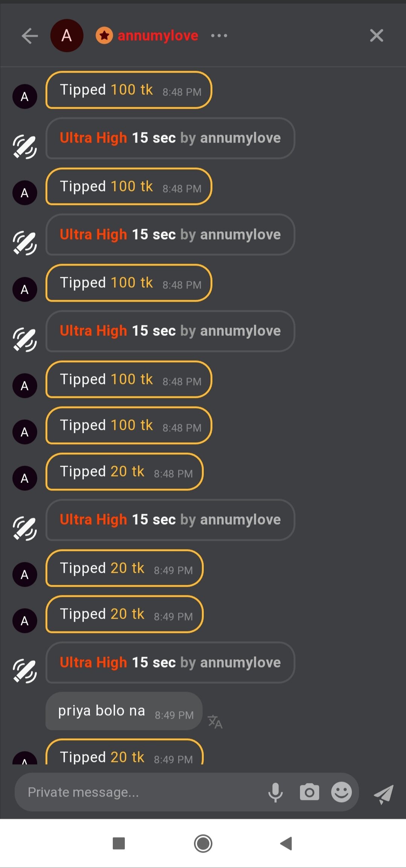Tap the Tipped 20 tk 8:48 PM bubble

coord(124,472)
